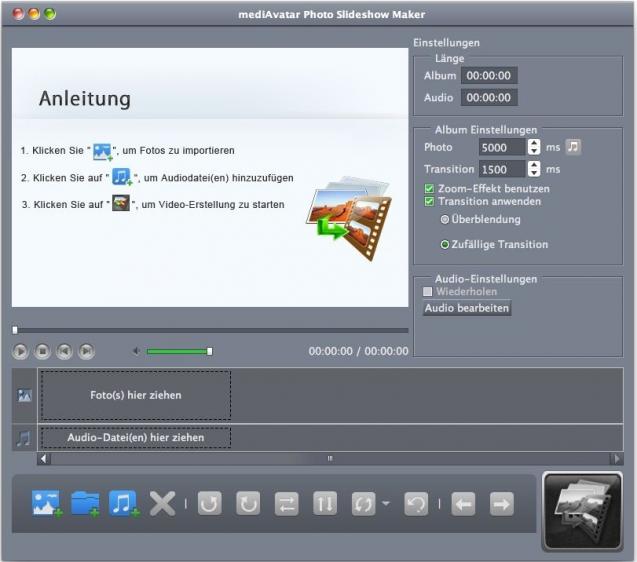Jump to previous frame button
The width and height of the screenshot is (637, 562).
click(x=64, y=351)
